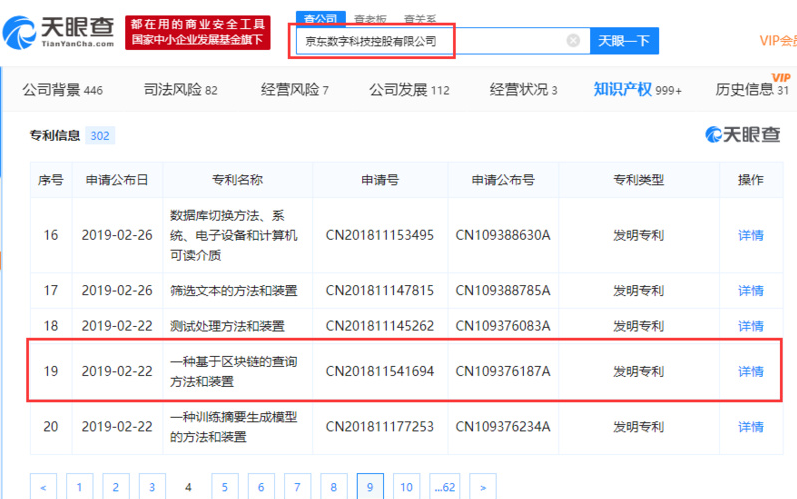Go to next page arrow
Image resolution: width=797 pixels, height=499 pixels.
tap(483, 487)
